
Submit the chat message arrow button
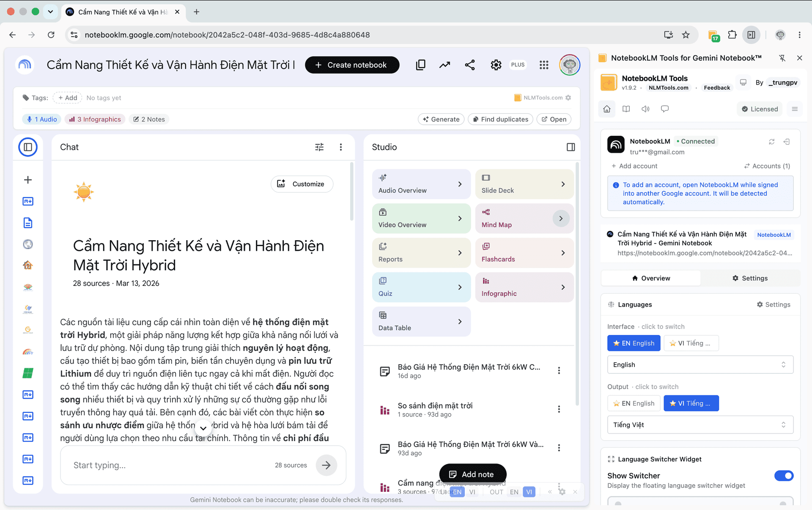(326, 465)
